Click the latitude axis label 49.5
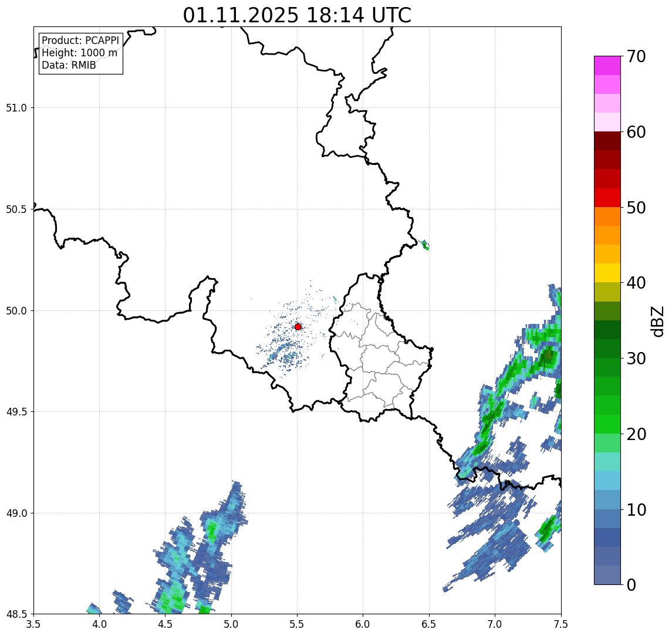672x636 pixels. (16, 411)
